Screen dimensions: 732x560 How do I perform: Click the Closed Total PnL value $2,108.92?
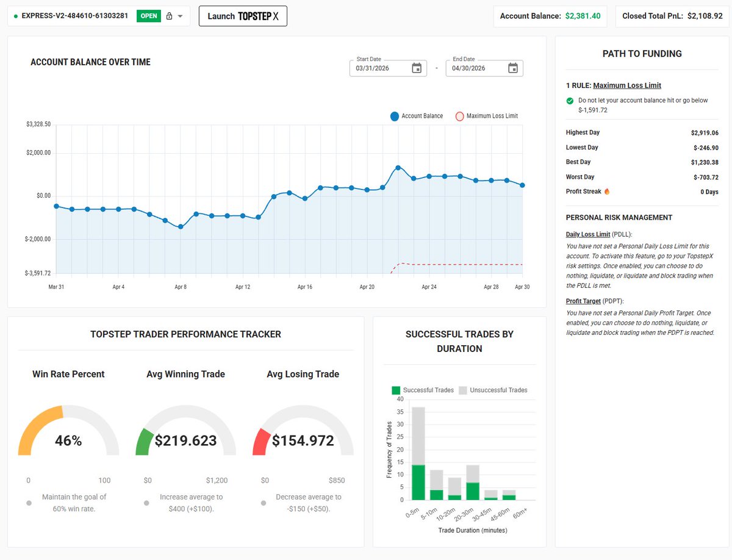(x=705, y=16)
